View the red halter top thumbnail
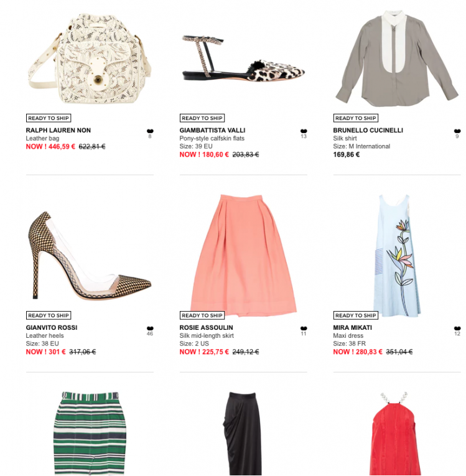Viewport: 466px width, 476px height. coord(397,434)
